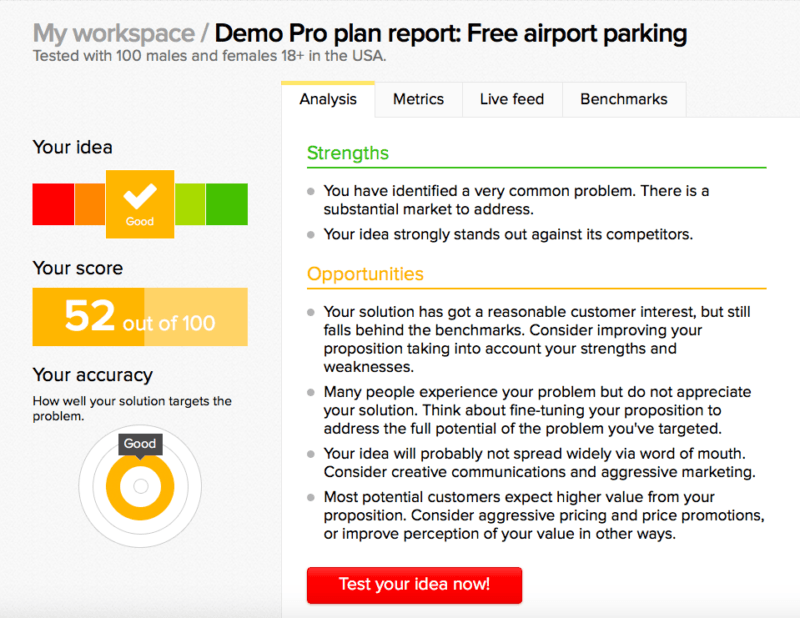This screenshot has height=618, width=800.
Task: Click the Opportunities section heading
Action: coord(365,274)
